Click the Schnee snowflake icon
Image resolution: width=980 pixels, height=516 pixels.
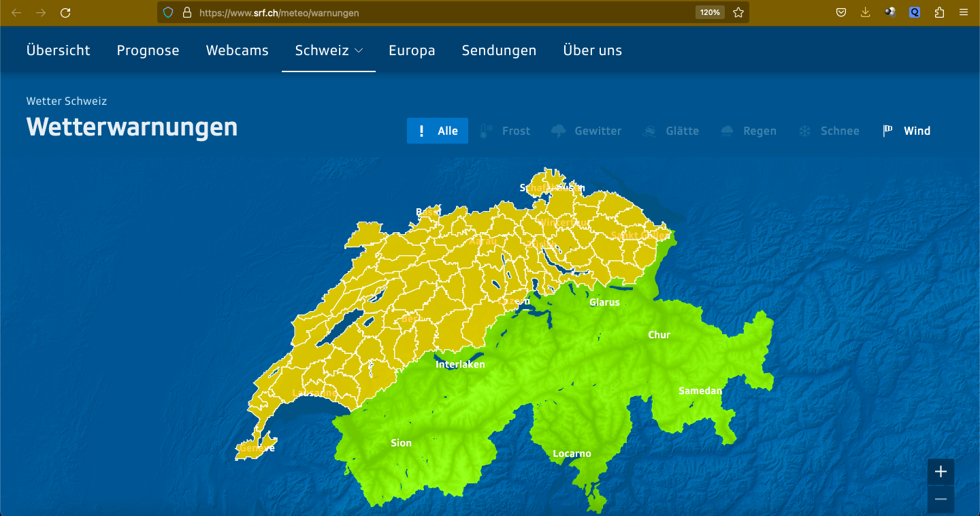point(804,131)
